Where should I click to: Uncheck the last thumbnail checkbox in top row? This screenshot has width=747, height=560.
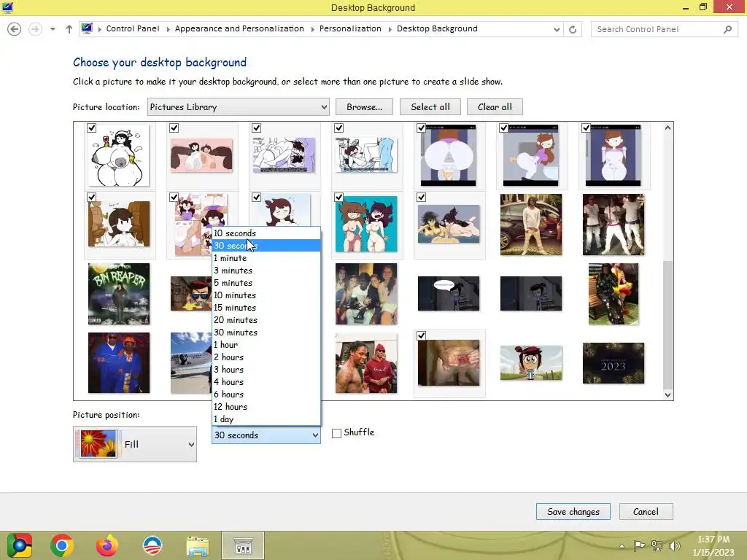(x=586, y=128)
